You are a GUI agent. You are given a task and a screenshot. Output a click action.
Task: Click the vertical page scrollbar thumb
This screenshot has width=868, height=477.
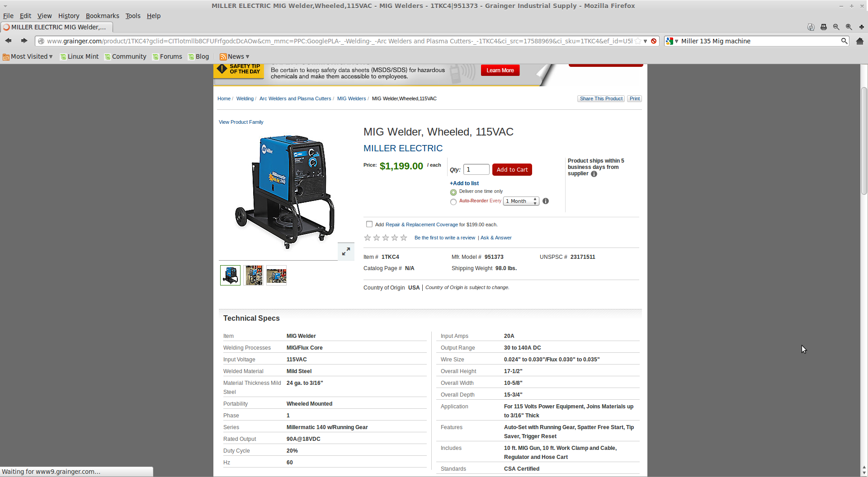[864, 141]
